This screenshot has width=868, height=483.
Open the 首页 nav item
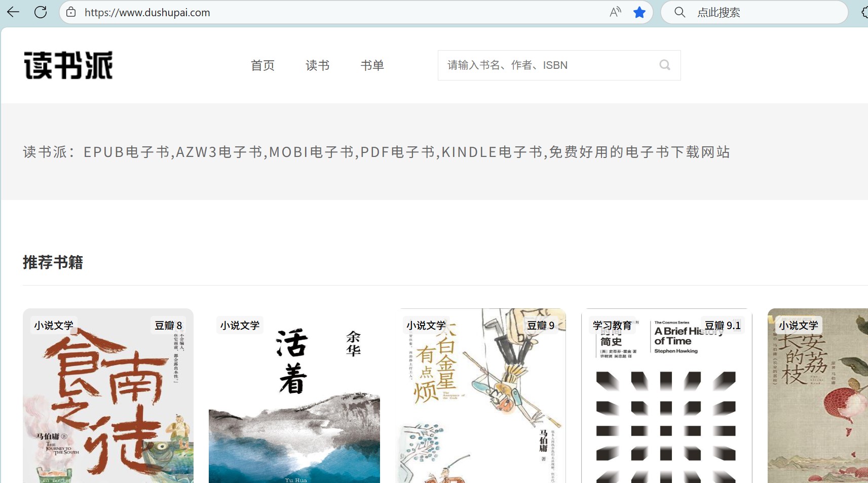pos(262,65)
